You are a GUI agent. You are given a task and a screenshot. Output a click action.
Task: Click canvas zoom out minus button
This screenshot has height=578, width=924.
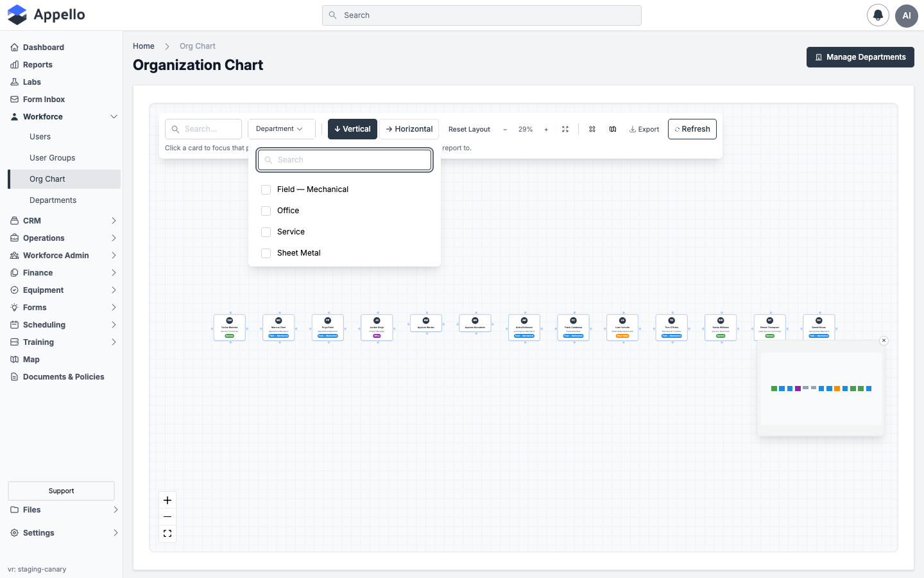pos(167,517)
